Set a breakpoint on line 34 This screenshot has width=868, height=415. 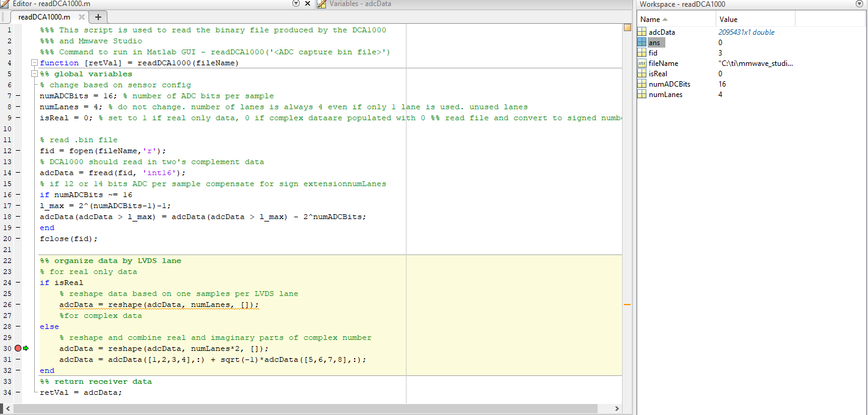18,392
